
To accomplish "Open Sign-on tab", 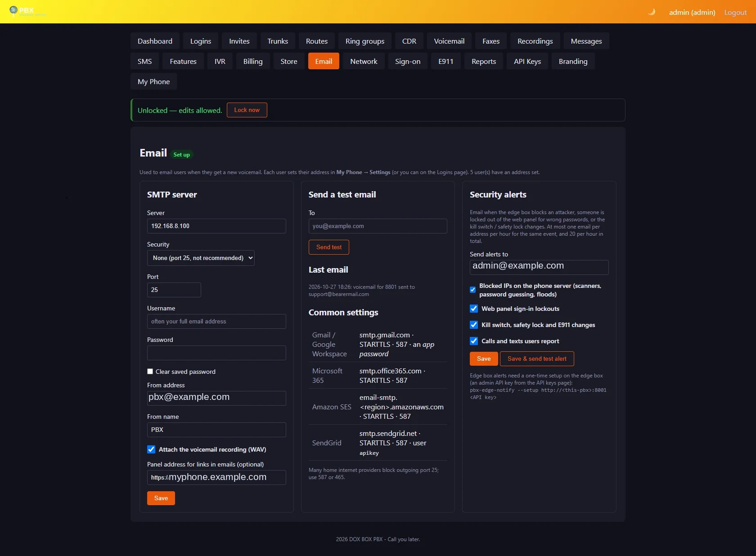I will 408,61.
